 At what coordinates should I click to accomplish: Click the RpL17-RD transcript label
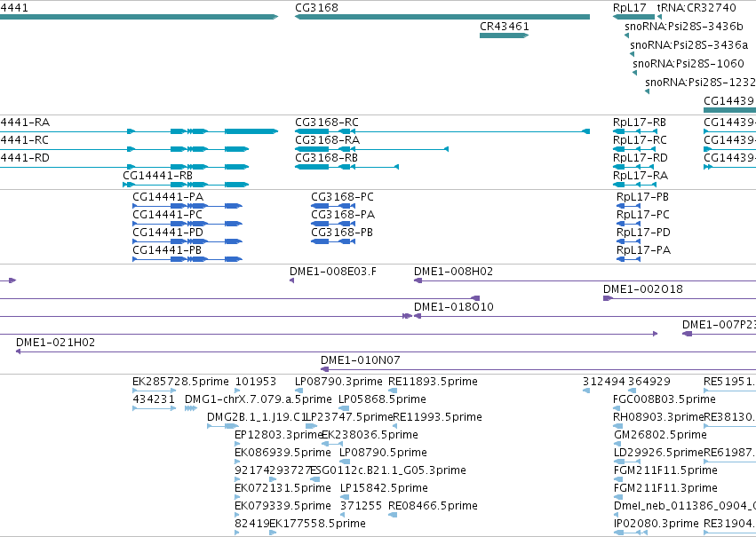(x=641, y=158)
